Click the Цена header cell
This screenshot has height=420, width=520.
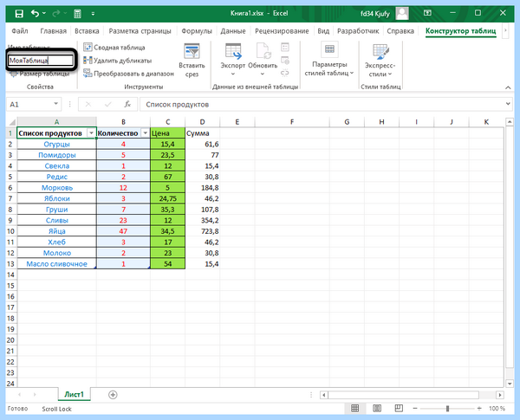(x=167, y=133)
